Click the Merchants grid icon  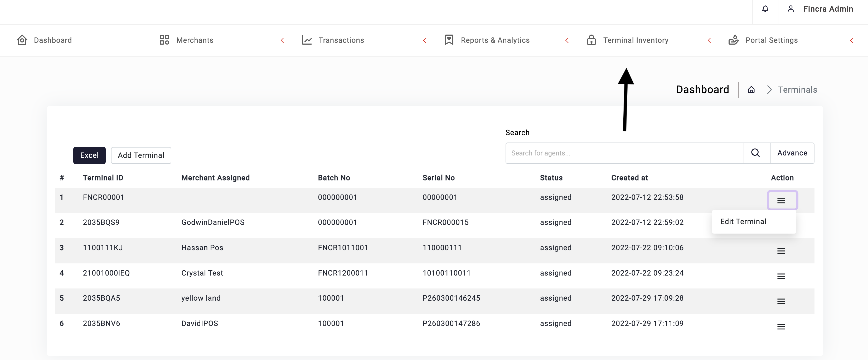pyautogui.click(x=164, y=40)
